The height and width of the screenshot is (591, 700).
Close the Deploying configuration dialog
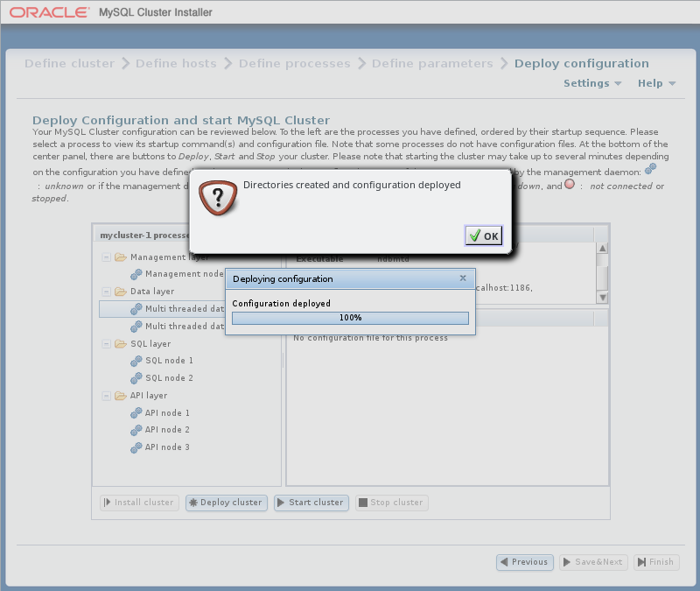pyautogui.click(x=463, y=278)
